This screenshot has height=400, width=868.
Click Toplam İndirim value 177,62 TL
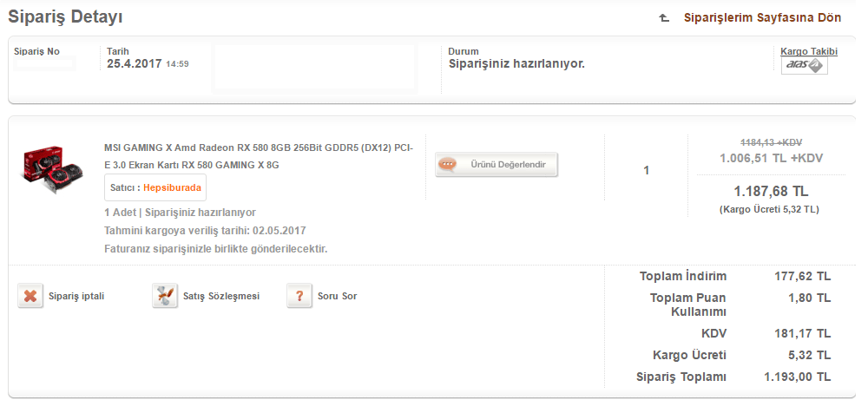tap(802, 276)
